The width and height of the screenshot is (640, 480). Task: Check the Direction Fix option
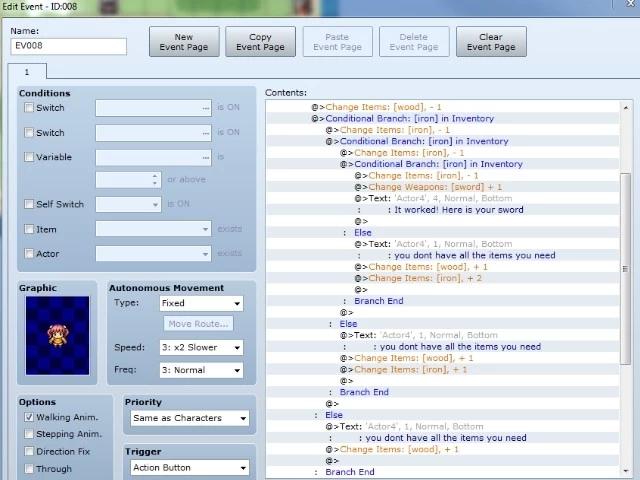(29, 451)
